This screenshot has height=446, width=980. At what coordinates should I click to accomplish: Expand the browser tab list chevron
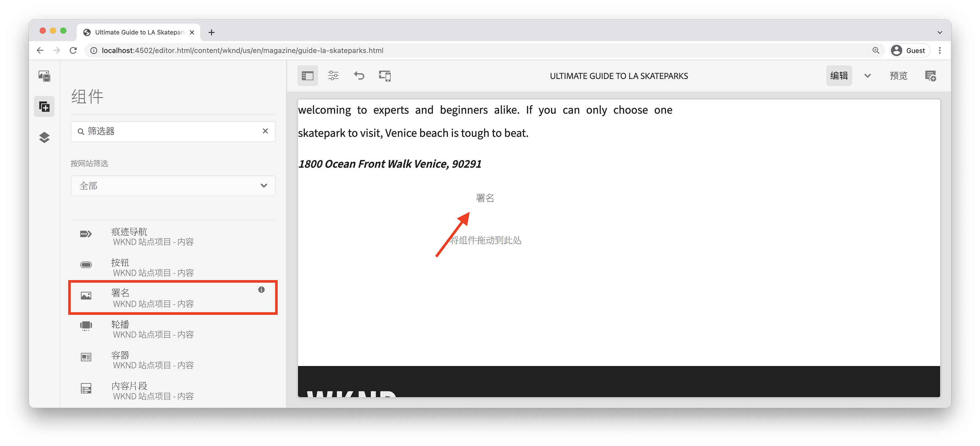[x=939, y=32]
